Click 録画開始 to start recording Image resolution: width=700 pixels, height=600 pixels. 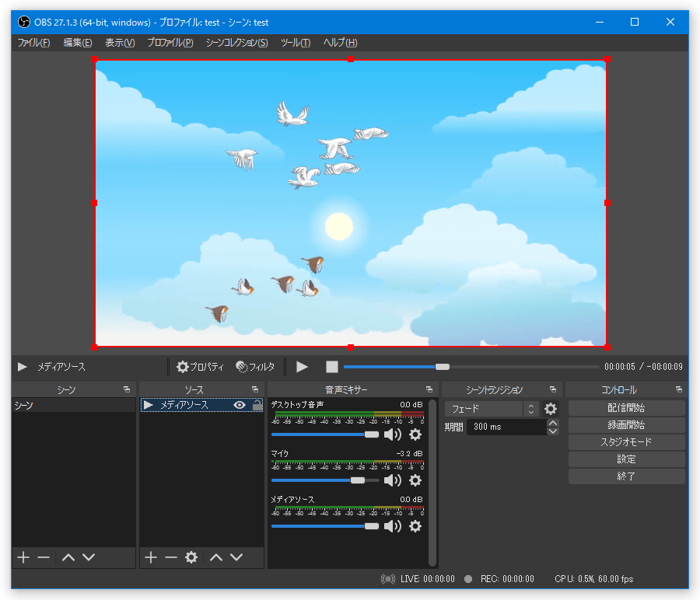coord(626,425)
